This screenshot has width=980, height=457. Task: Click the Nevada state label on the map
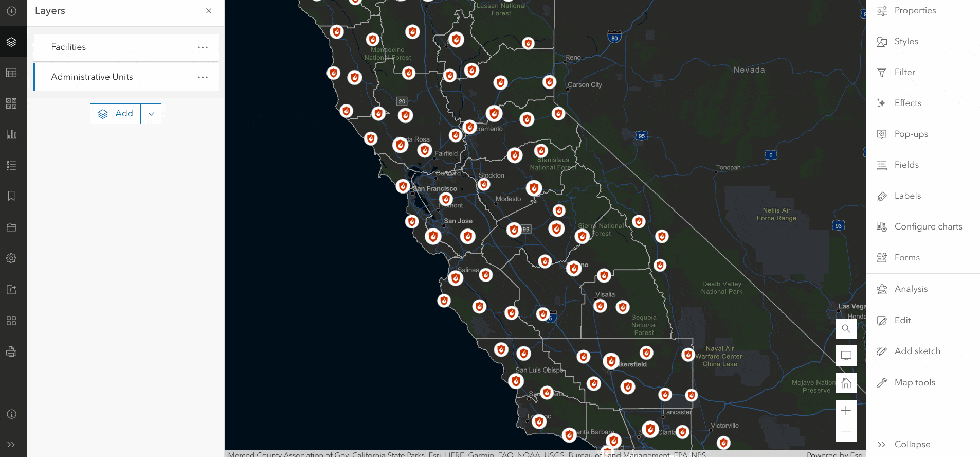click(x=749, y=70)
